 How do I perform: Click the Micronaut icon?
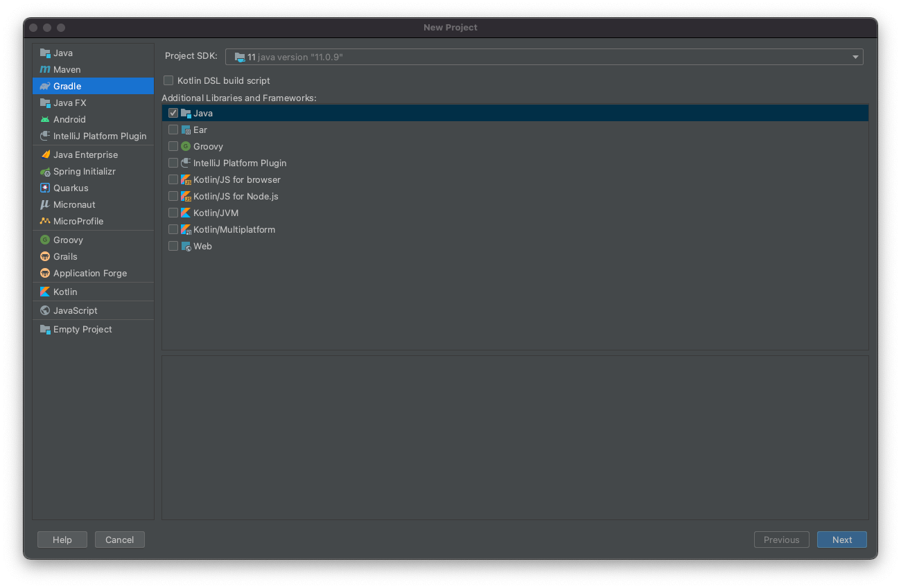(45, 204)
